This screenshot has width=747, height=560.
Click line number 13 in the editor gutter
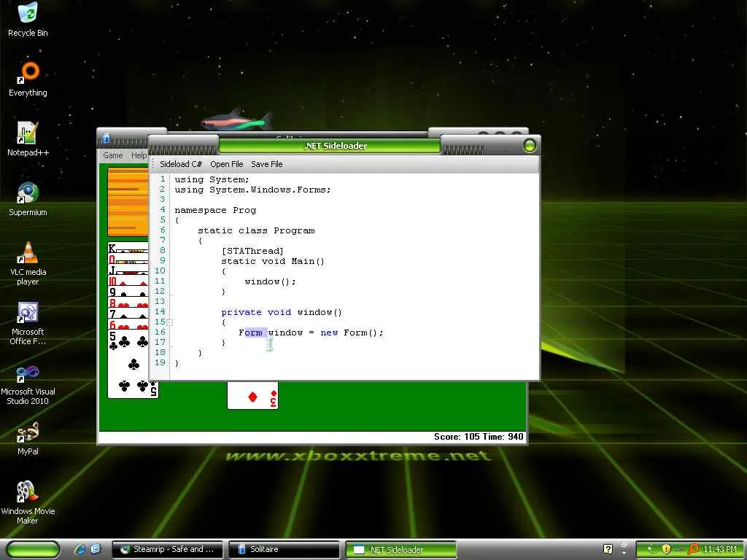click(x=160, y=301)
